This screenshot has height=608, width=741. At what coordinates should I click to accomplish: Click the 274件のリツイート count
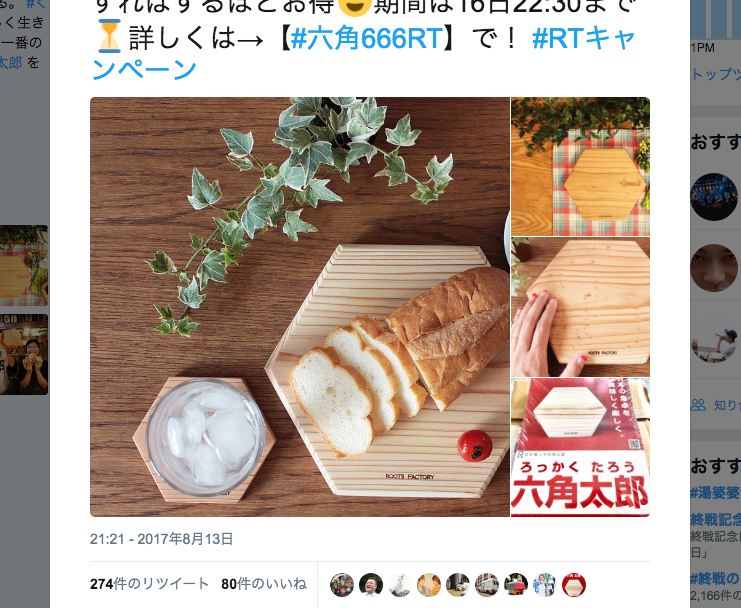point(149,584)
